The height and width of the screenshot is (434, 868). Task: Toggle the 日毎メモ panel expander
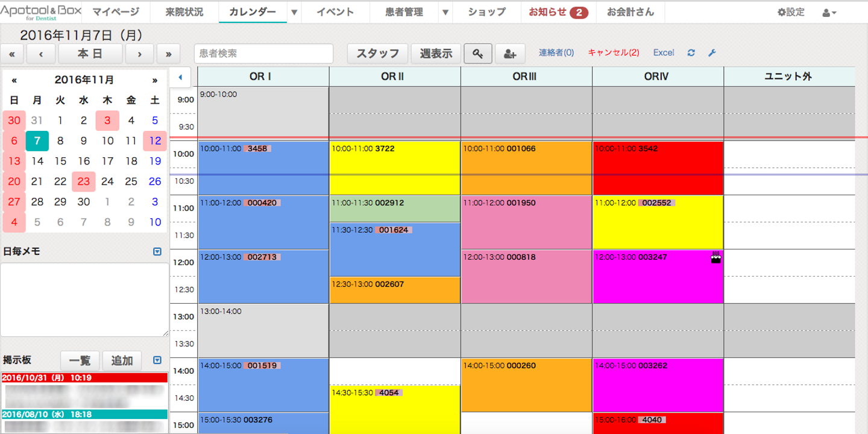click(157, 251)
